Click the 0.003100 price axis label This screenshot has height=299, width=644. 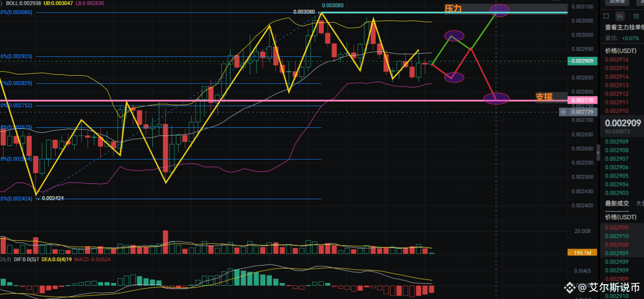coord(583,7)
